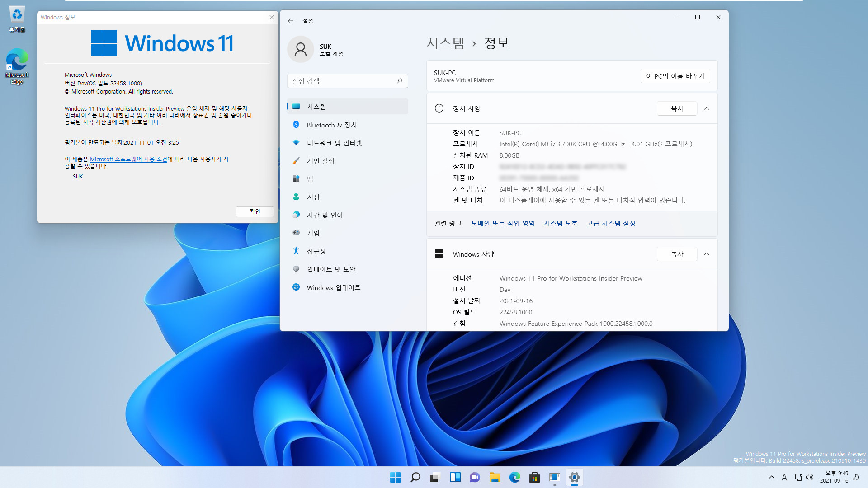868x488 pixels.
Task: Click the Apps icon in sidebar
Action: coord(296,179)
